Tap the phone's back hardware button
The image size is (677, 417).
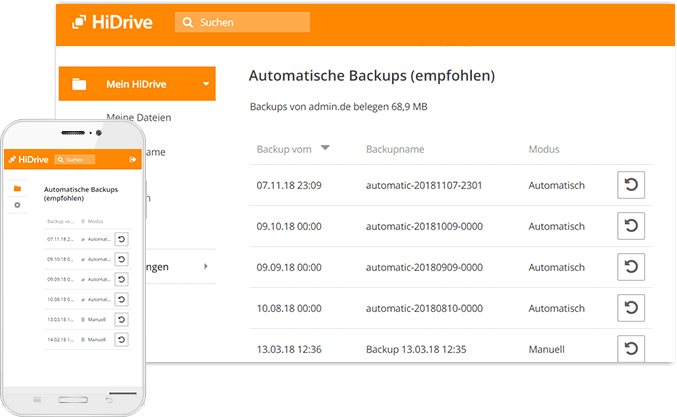[109, 400]
